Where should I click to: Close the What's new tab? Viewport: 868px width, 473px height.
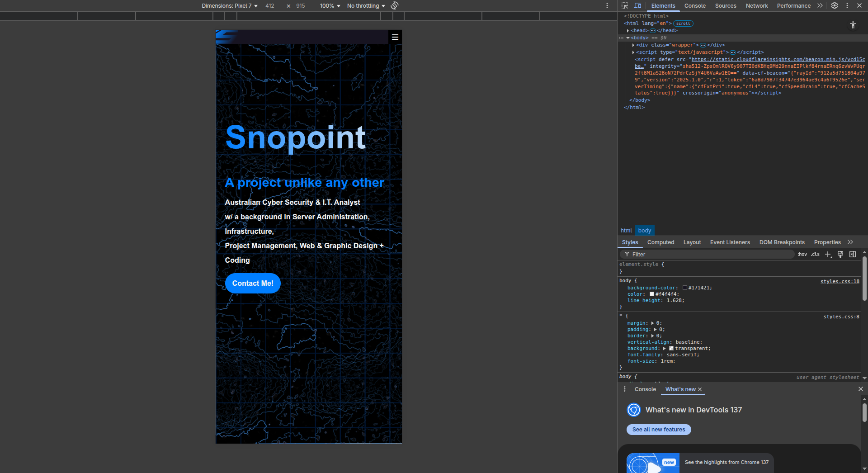click(700, 389)
